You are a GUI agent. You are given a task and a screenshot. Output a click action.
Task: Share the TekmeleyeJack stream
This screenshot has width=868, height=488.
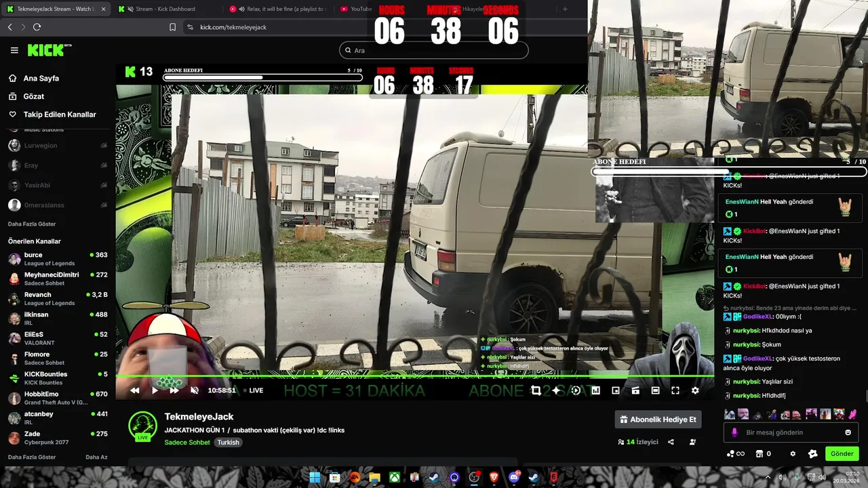(671, 442)
